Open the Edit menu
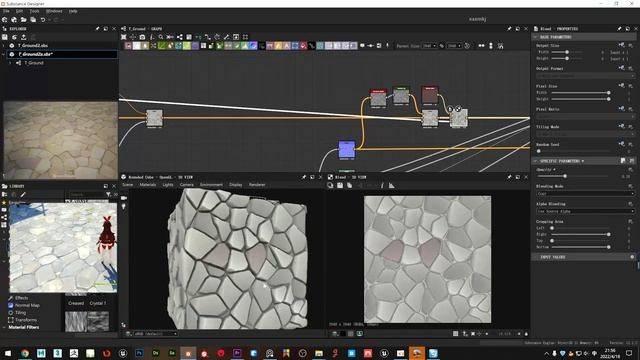Screen dimensions: 640x360 [x=19, y=11]
